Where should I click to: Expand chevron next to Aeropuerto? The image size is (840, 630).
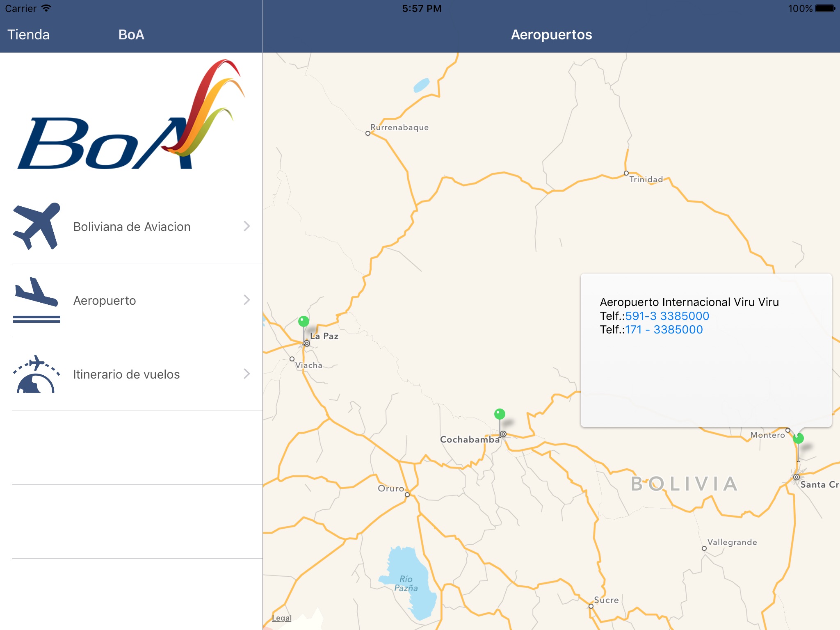pyautogui.click(x=247, y=300)
